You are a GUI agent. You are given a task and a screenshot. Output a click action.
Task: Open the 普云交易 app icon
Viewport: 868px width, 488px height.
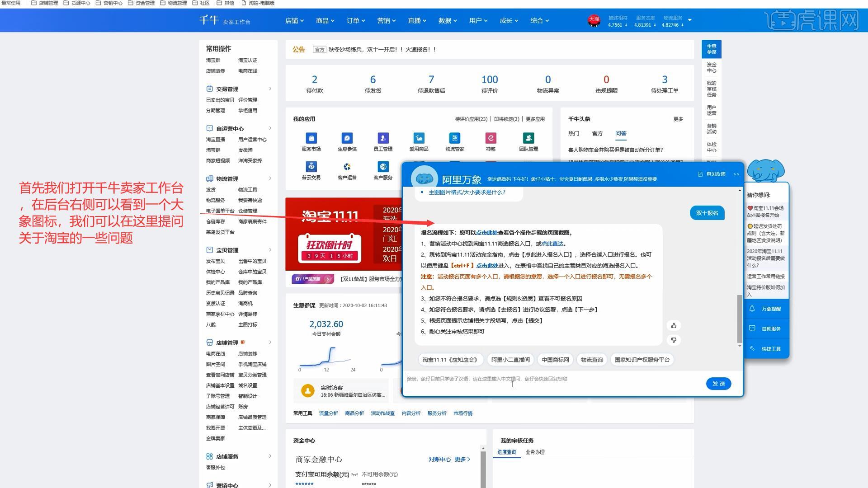311,167
